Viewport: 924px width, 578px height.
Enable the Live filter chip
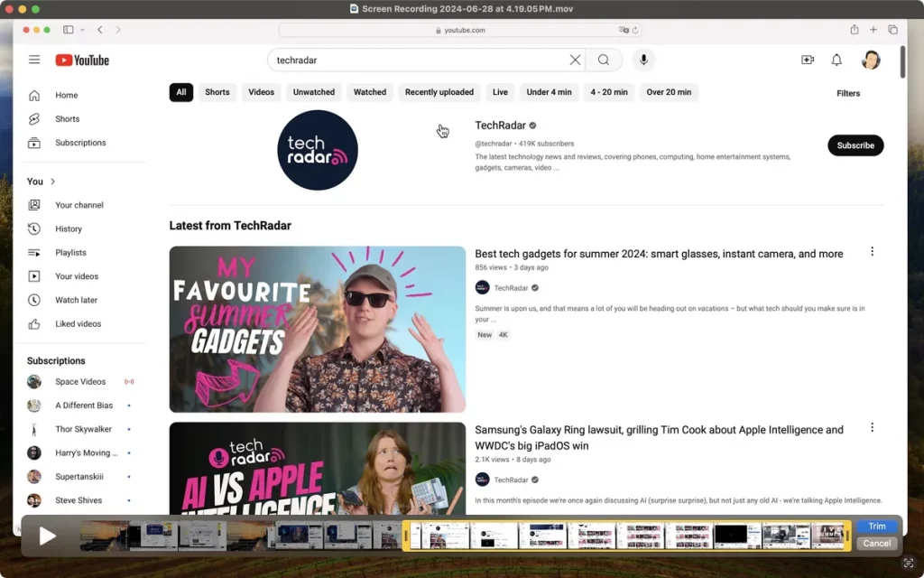coord(500,92)
